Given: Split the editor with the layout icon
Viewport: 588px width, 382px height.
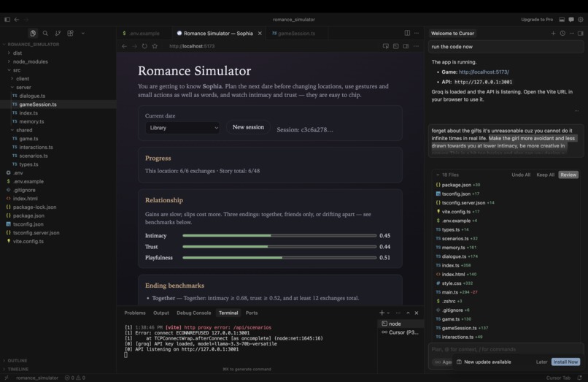Looking at the screenshot, I should 407,33.
